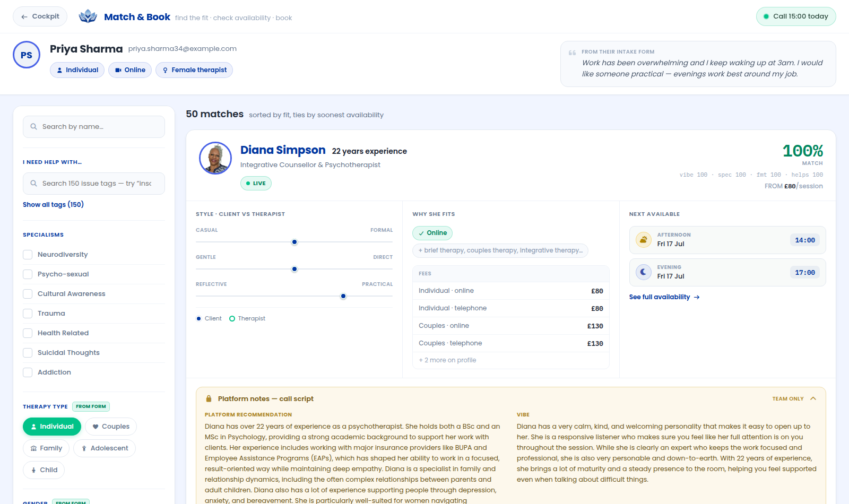Check the Neurodiversity specialism
The image size is (849, 504).
[28, 255]
